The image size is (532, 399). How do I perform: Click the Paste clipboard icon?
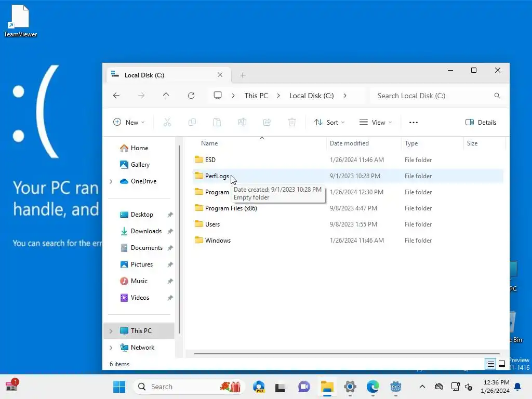[217, 122]
